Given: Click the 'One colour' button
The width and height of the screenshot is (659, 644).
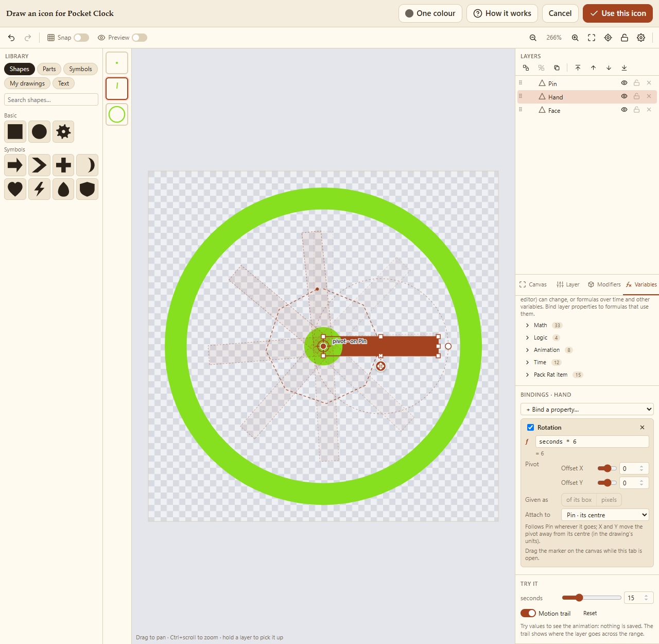Looking at the screenshot, I should click(430, 13).
